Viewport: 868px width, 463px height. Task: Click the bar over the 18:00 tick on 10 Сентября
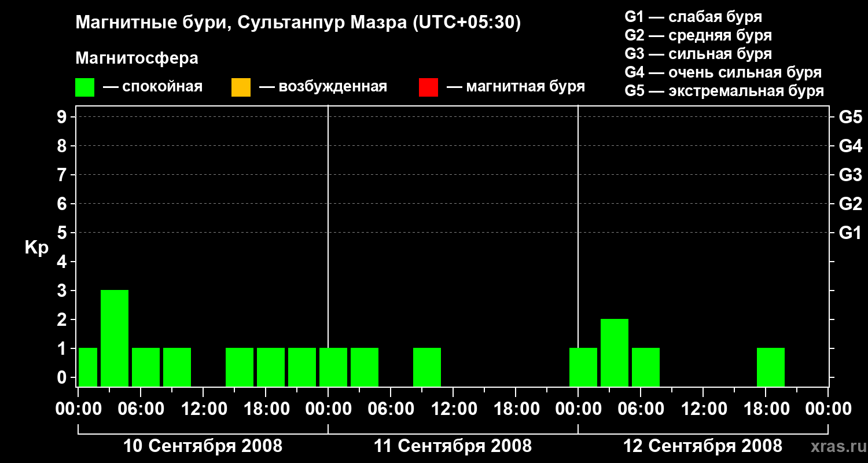coord(271,367)
